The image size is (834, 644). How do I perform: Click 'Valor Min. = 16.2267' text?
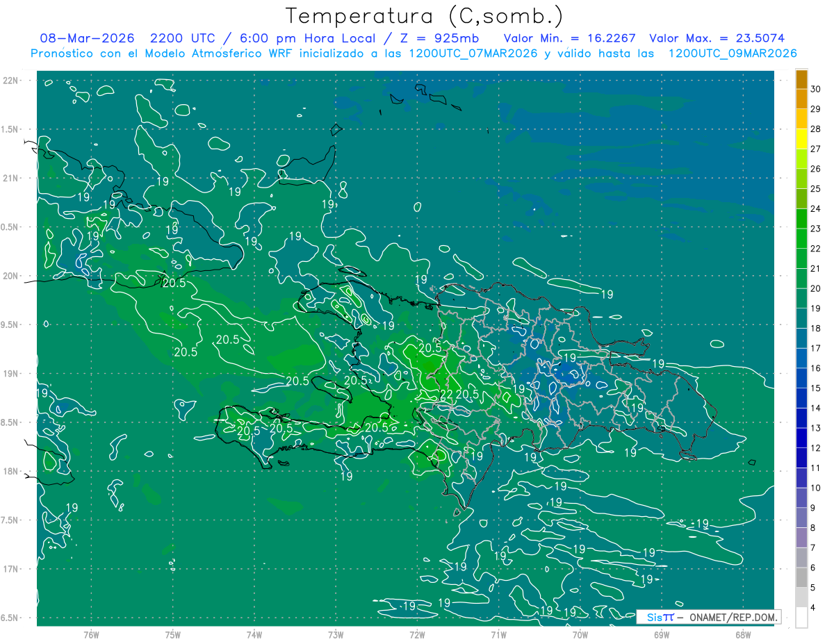pyautogui.click(x=569, y=38)
